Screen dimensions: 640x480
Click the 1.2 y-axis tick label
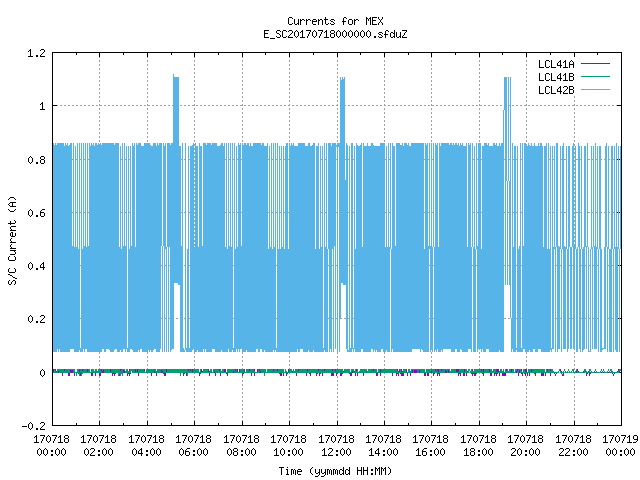coord(36,53)
